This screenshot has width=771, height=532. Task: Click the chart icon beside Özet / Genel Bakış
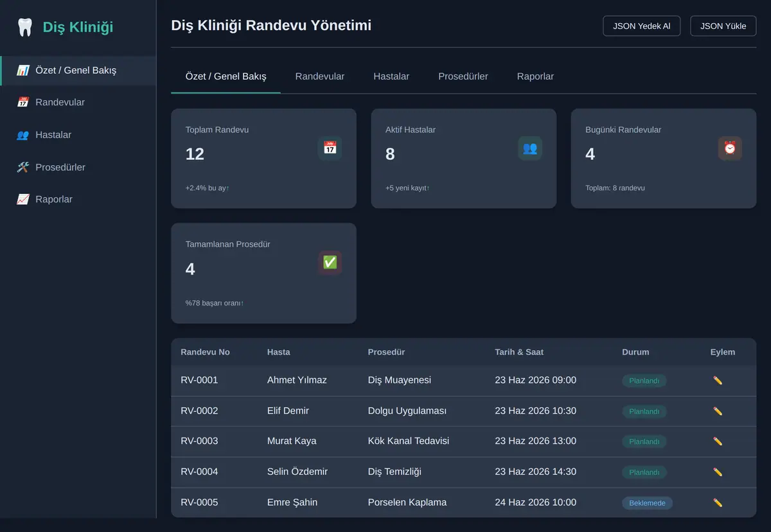pyautogui.click(x=23, y=71)
